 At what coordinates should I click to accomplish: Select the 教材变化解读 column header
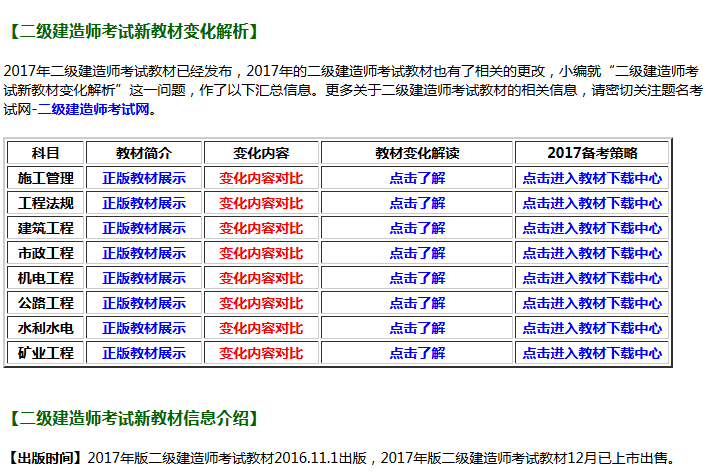[417, 153]
